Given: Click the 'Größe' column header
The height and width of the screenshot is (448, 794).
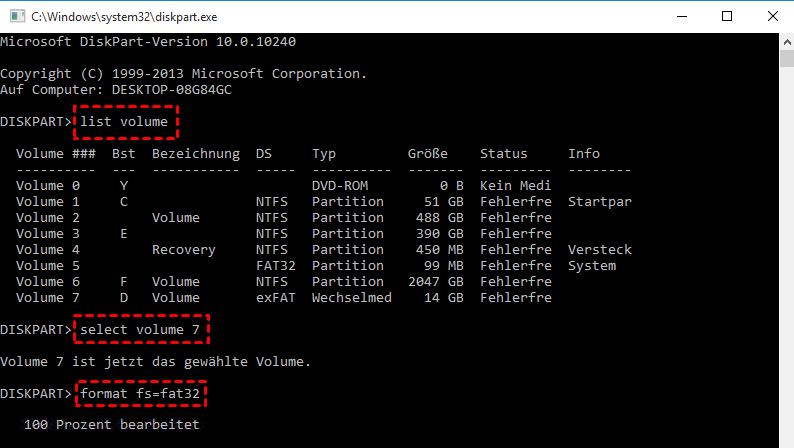Looking at the screenshot, I should tap(428, 154).
